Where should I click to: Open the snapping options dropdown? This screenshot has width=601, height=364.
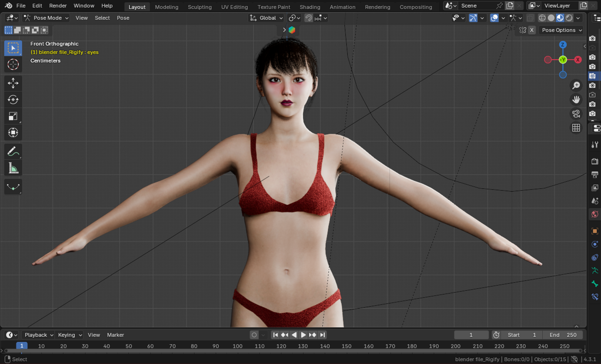[321, 18]
